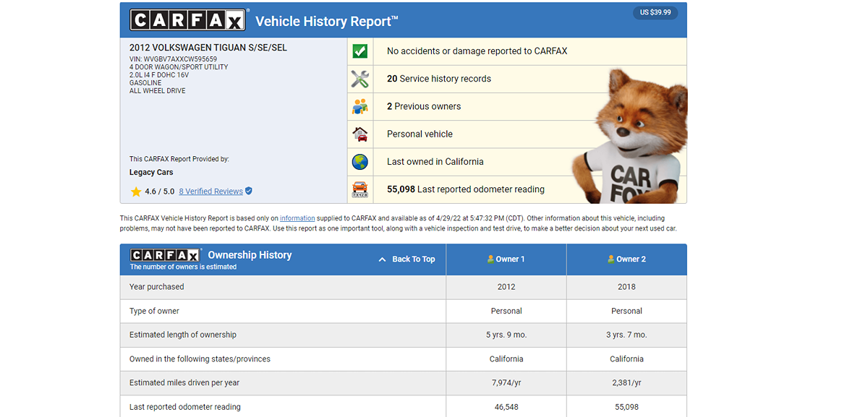Click the globe last-owned location icon
Viewport: 868px width, 417px height.
359,162
